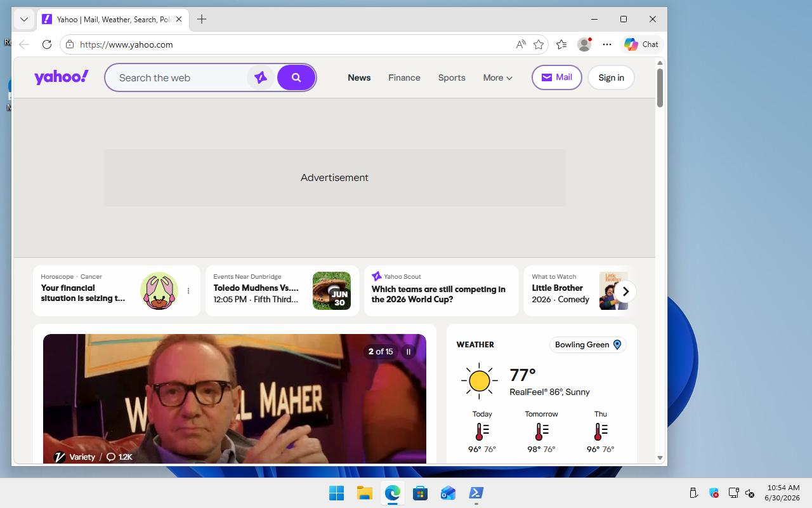This screenshot has width=812, height=508.
Task: Open World Cup Yahoo Scout question
Action: click(x=442, y=291)
